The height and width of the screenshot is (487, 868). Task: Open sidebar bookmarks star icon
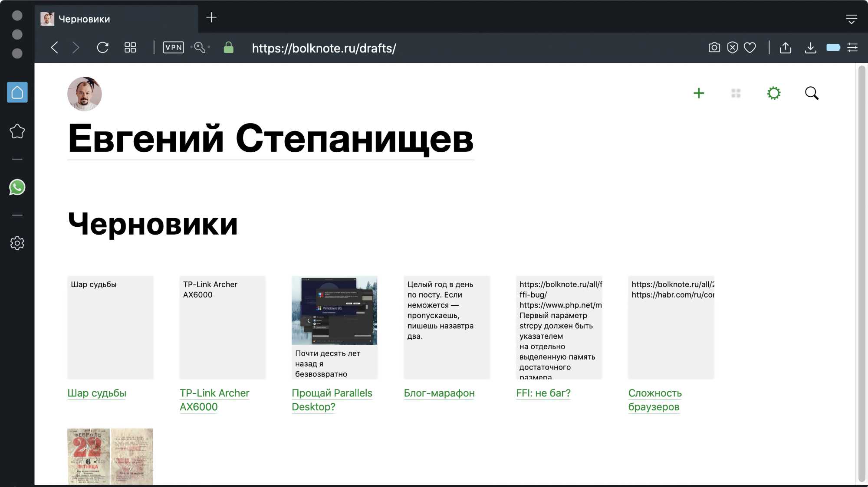tap(17, 131)
